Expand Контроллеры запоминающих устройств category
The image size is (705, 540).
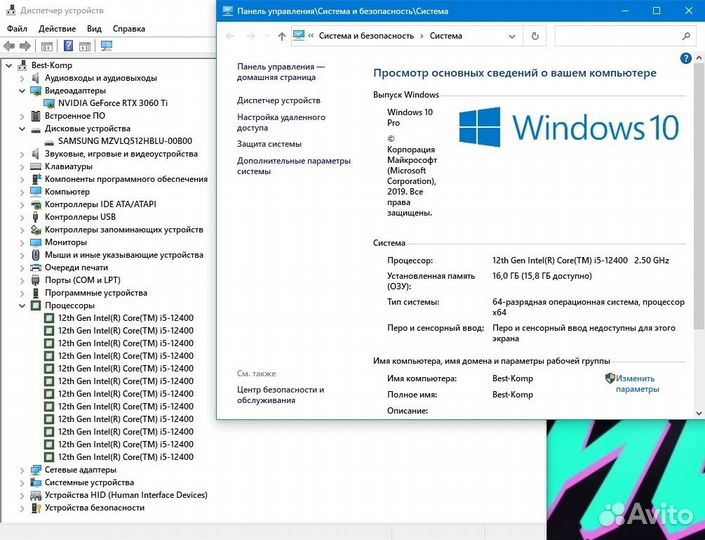coord(22,230)
